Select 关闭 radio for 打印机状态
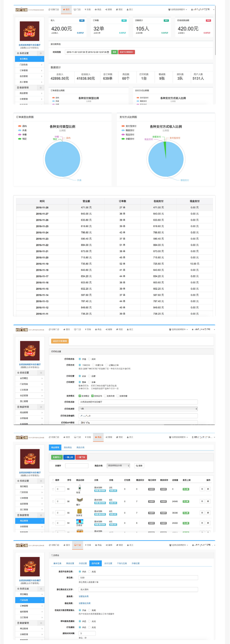 click(89, 359)
